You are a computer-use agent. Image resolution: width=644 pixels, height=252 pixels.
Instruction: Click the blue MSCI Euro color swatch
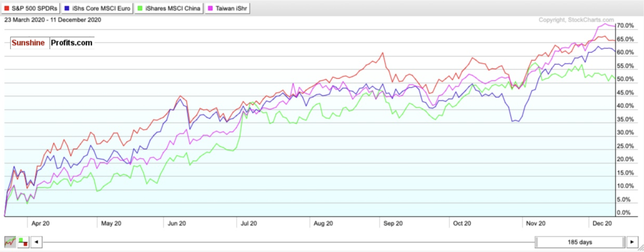[67, 8]
